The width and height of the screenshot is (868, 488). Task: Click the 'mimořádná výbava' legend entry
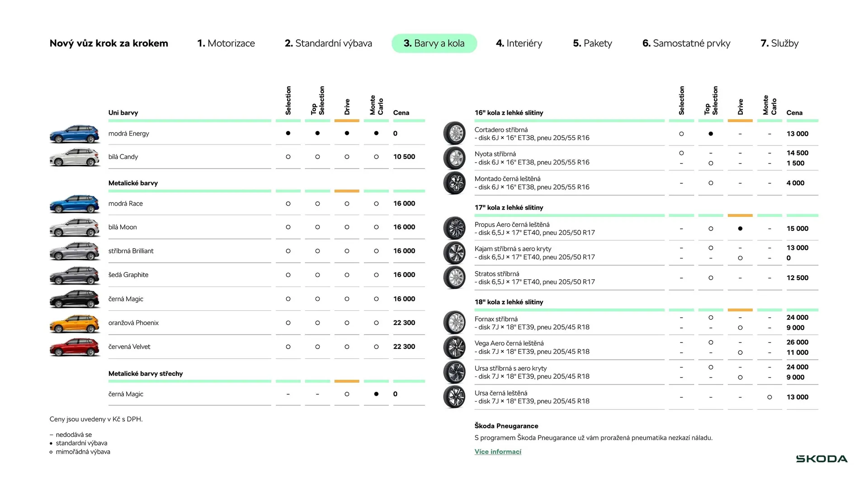pos(83,451)
